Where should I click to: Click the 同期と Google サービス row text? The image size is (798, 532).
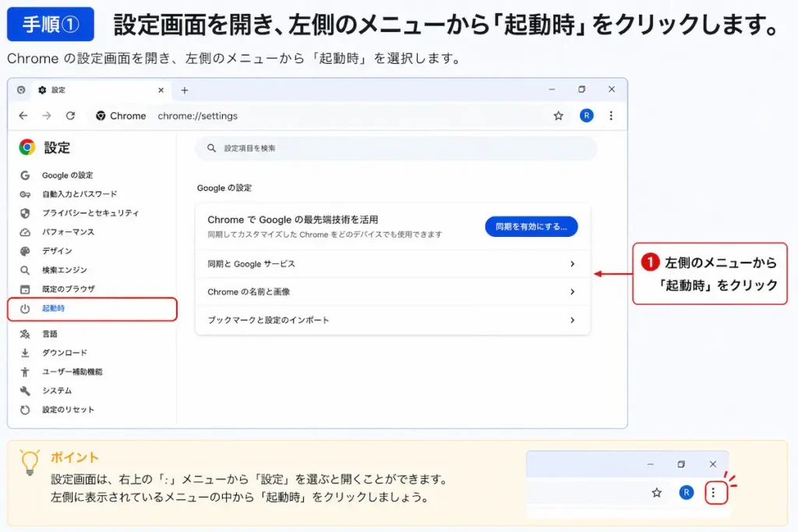252,264
